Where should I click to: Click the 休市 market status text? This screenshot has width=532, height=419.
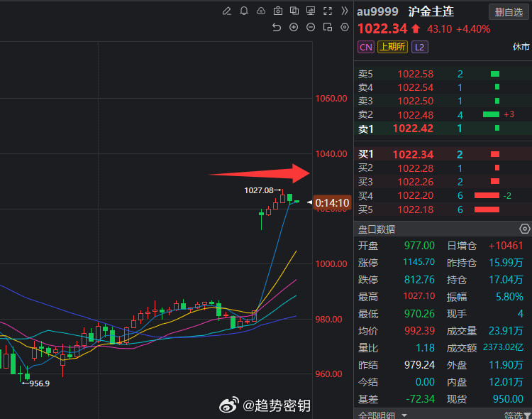[x=521, y=47]
